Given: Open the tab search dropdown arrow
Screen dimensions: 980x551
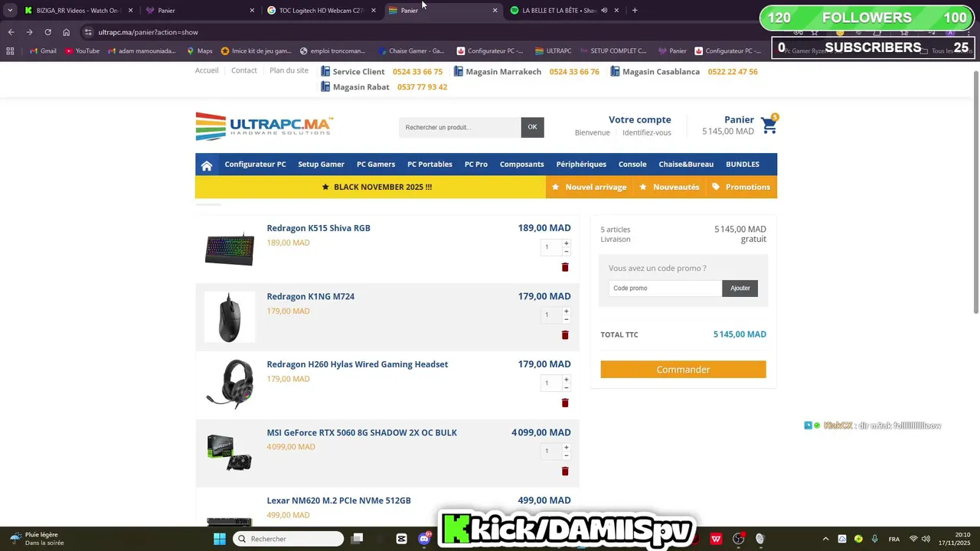Looking at the screenshot, I should pyautogui.click(x=10, y=11).
